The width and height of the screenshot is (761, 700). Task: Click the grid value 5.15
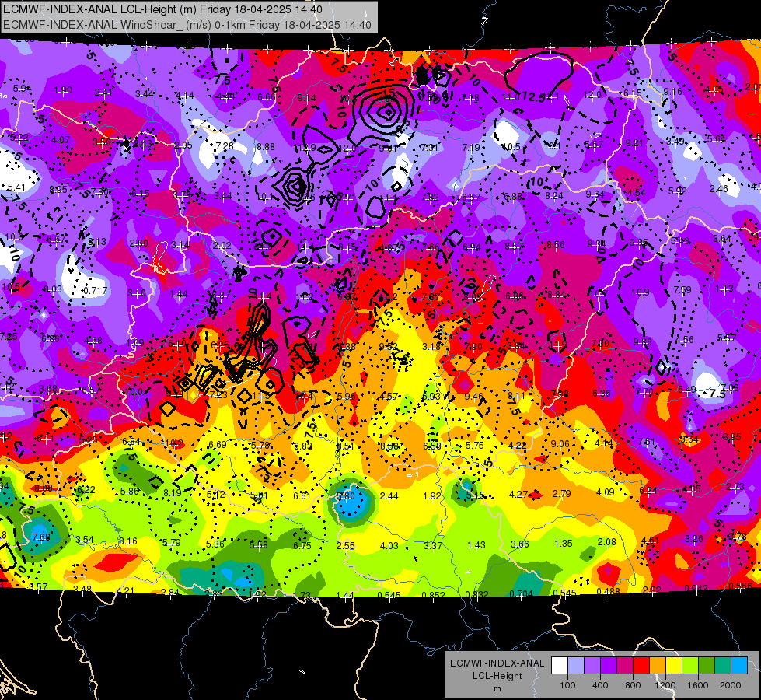point(475,496)
